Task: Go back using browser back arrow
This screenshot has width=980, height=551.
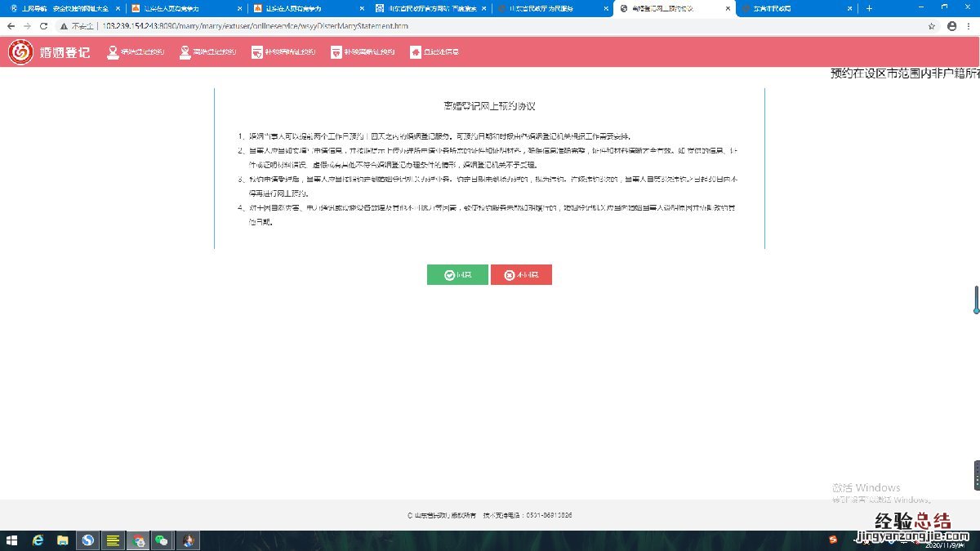Action: 11,26
